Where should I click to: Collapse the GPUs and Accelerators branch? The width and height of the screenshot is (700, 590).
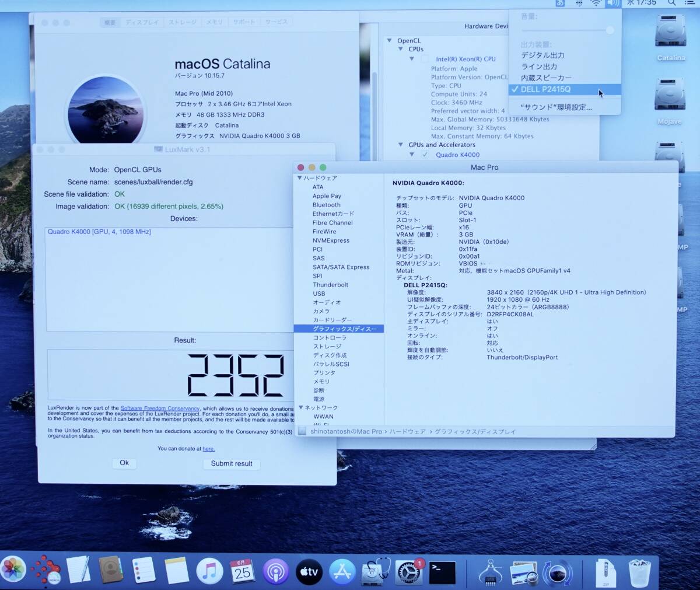(401, 145)
